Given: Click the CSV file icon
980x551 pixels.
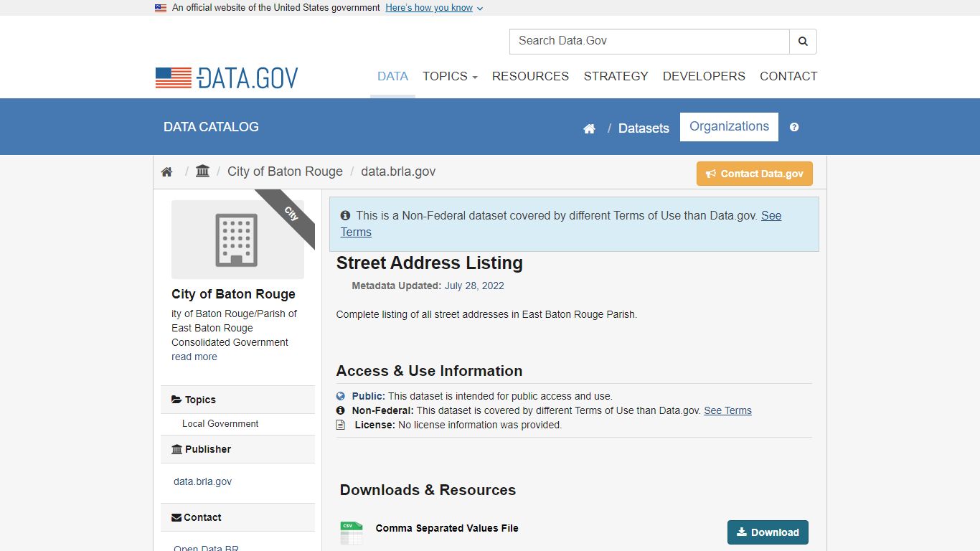Looking at the screenshot, I should (352, 532).
